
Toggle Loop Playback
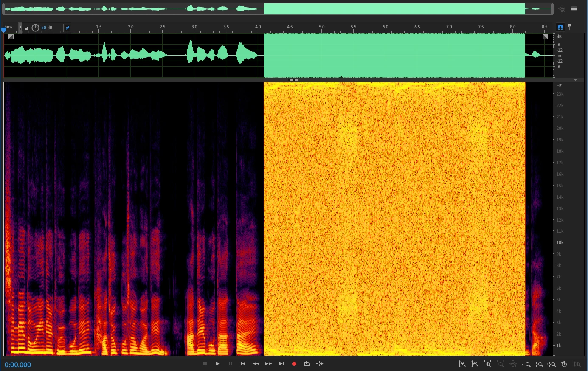(x=307, y=364)
